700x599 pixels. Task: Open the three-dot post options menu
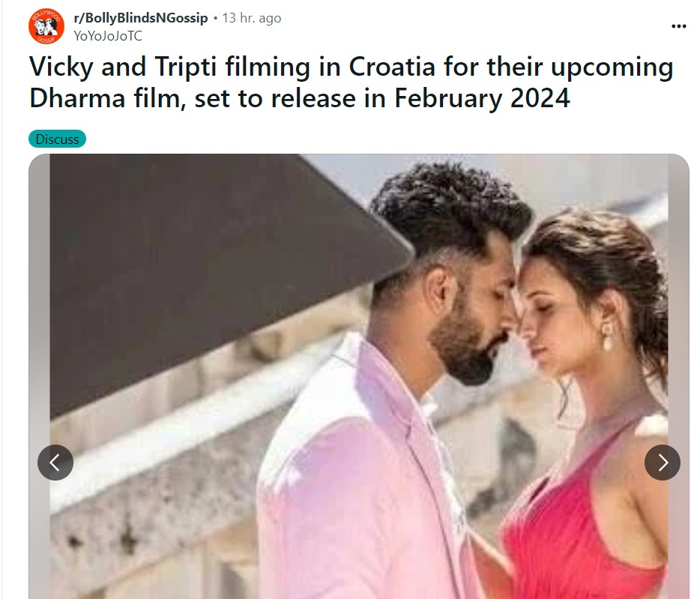(x=678, y=26)
